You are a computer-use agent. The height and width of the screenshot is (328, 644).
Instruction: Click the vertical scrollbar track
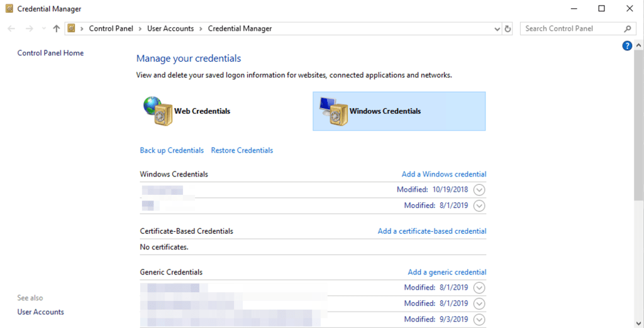click(638, 264)
